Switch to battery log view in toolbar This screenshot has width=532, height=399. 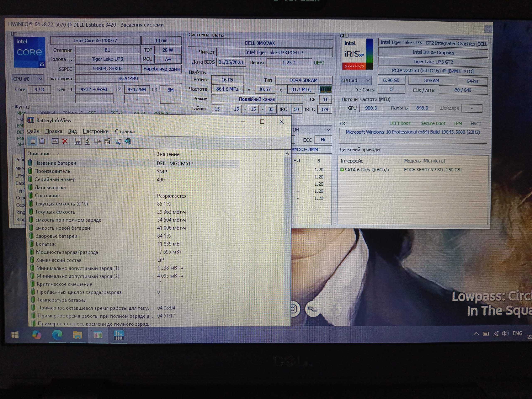click(x=42, y=142)
